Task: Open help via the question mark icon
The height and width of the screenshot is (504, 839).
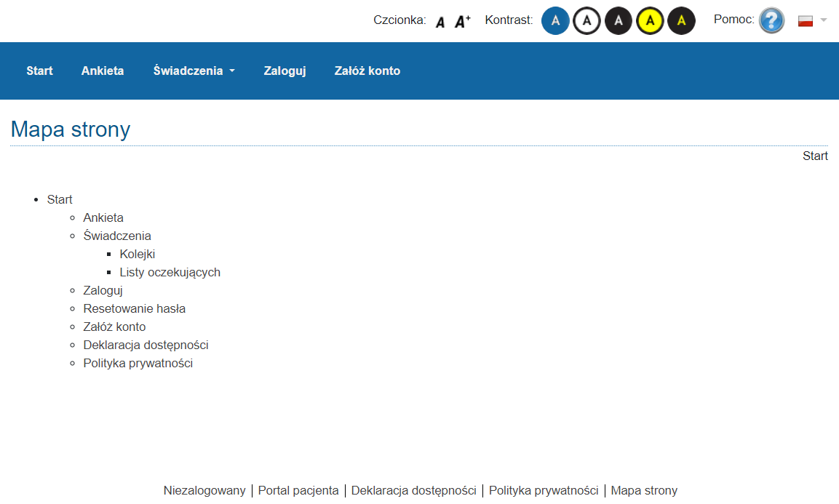Action: [x=771, y=20]
